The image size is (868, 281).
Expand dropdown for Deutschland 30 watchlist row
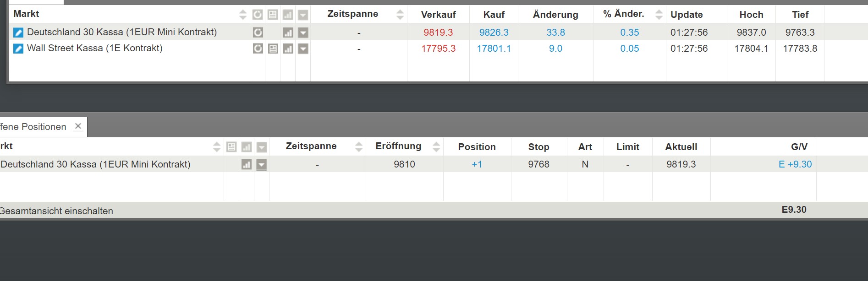click(303, 32)
